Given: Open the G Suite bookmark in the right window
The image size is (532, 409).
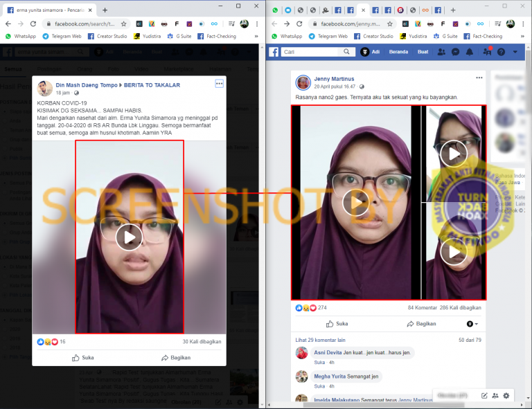Looking at the screenshot, I should point(445,36).
